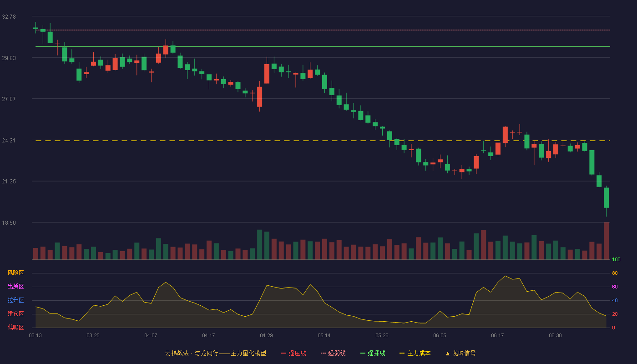Click the magenta 60 indicator scale label

pos(615,287)
